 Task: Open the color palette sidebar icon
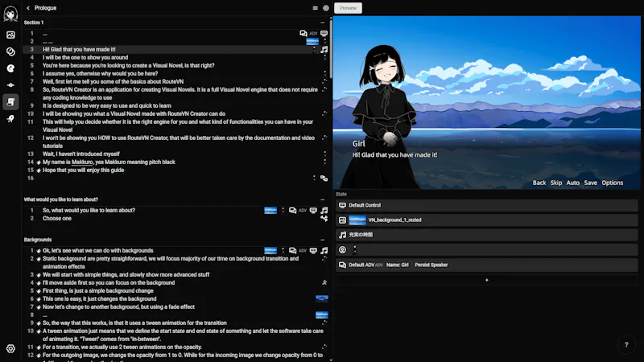(x=10, y=68)
